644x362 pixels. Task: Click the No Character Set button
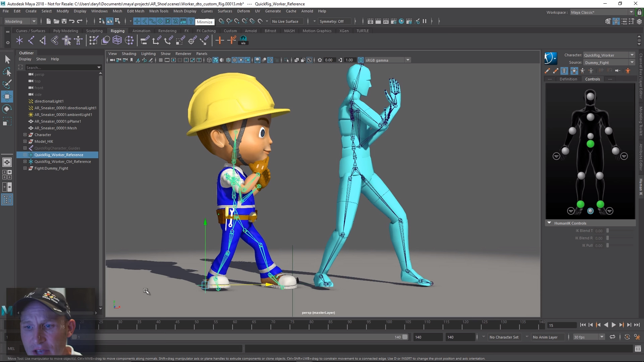point(504,337)
